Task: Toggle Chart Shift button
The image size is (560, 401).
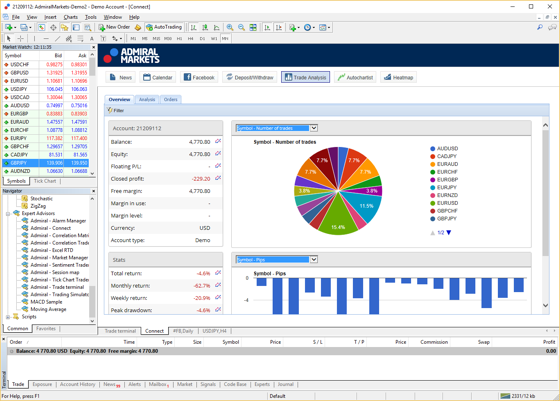Action: (279, 27)
